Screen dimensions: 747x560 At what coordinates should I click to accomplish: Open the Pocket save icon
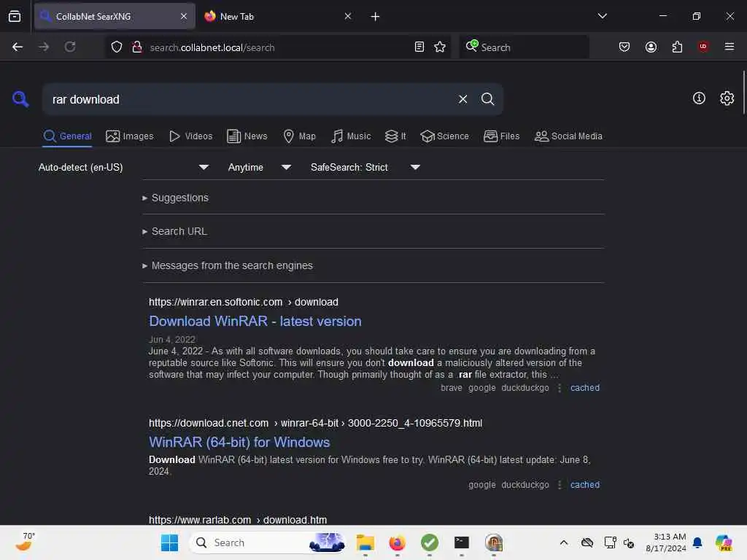tap(624, 47)
